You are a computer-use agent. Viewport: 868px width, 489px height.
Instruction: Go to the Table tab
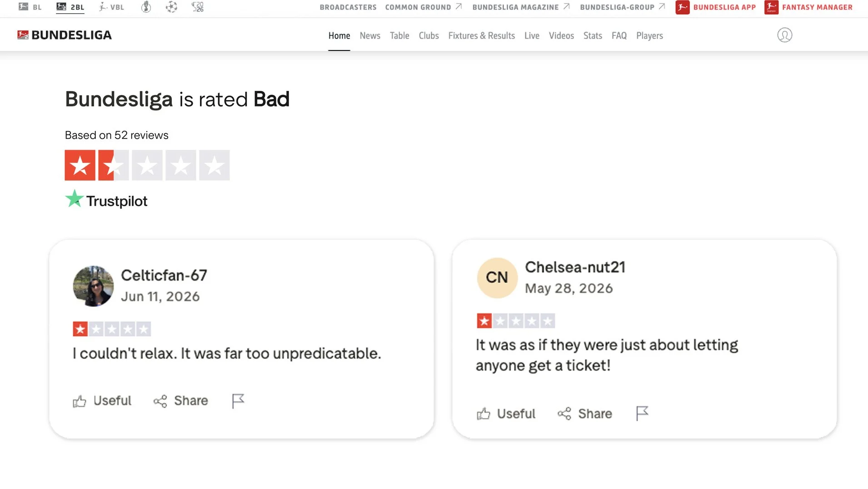[x=399, y=35]
